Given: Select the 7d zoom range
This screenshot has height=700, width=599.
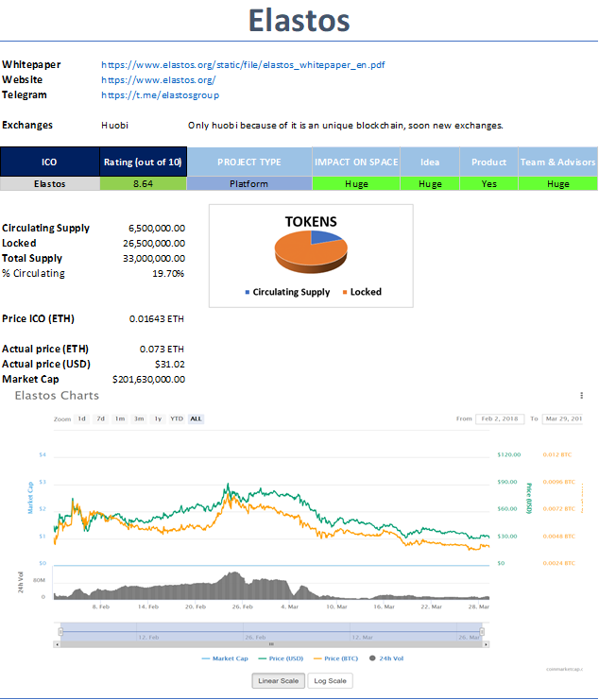Looking at the screenshot, I should coord(101,418).
